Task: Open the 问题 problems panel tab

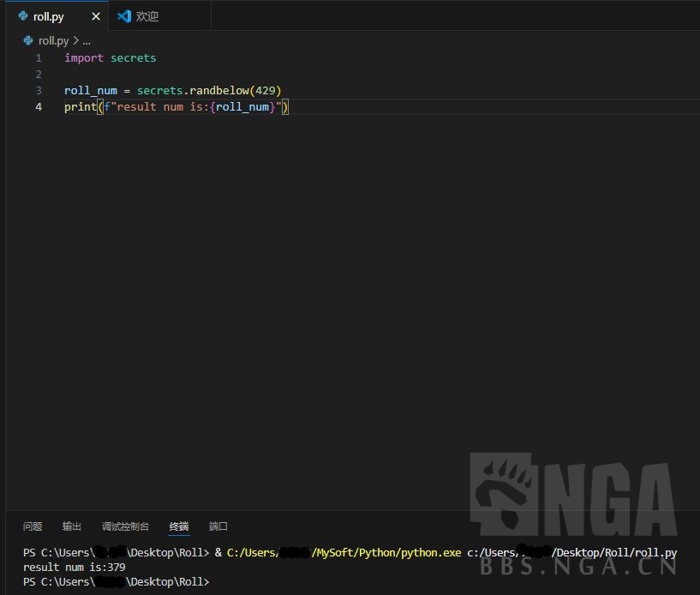Action: point(33,526)
